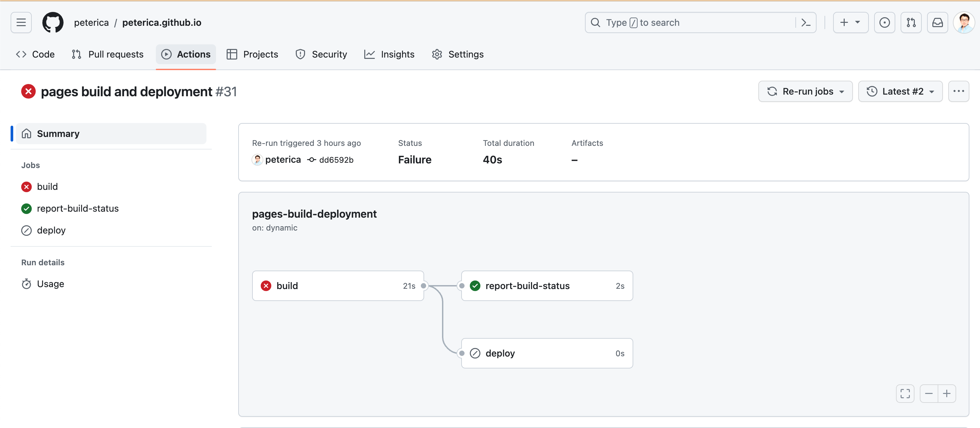Open the command palette icon in search

(805, 22)
